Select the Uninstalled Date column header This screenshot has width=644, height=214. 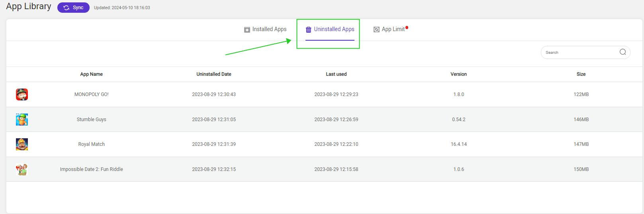point(214,74)
